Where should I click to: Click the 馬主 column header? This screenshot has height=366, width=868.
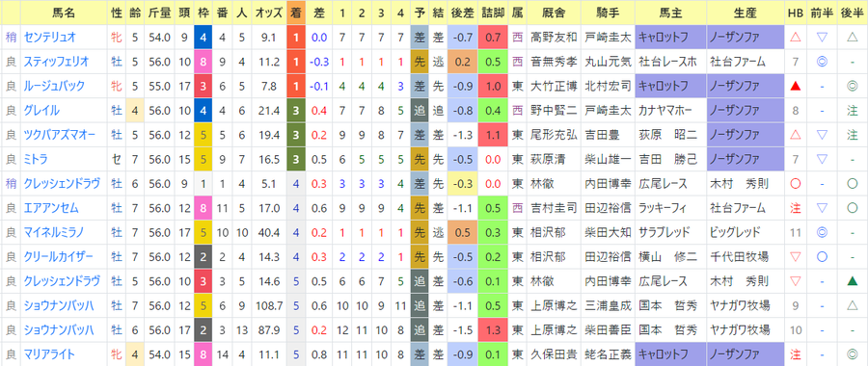click(x=670, y=13)
